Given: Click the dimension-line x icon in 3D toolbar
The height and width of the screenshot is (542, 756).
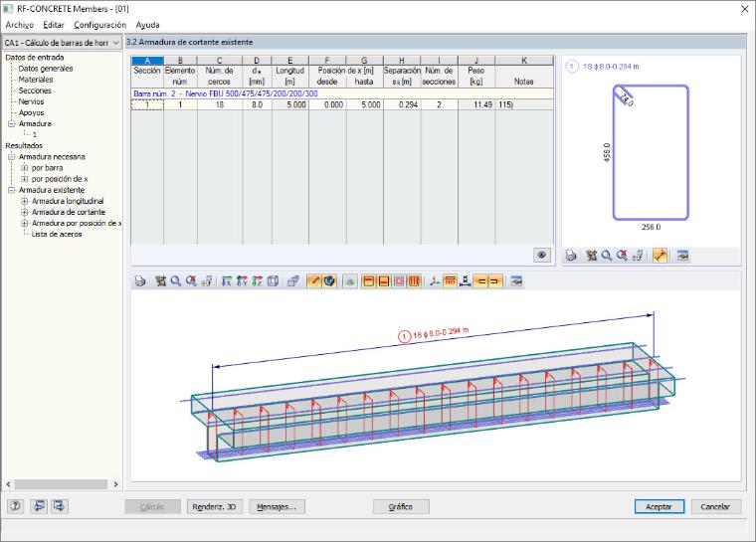Looking at the screenshot, I should pyautogui.click(x=466, y=280).
